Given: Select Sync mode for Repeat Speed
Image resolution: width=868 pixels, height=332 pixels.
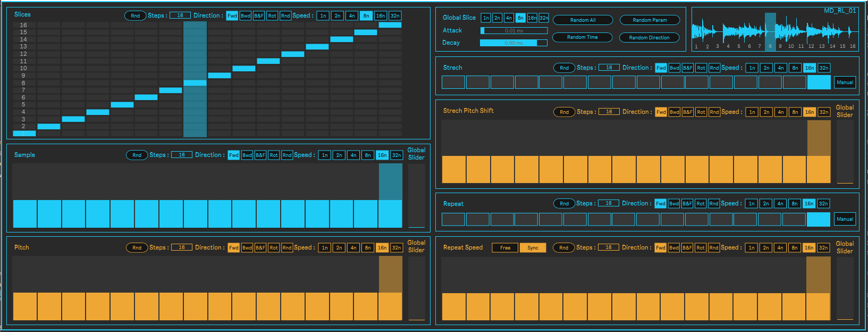Looking at the screenshot, I should 533,248.
